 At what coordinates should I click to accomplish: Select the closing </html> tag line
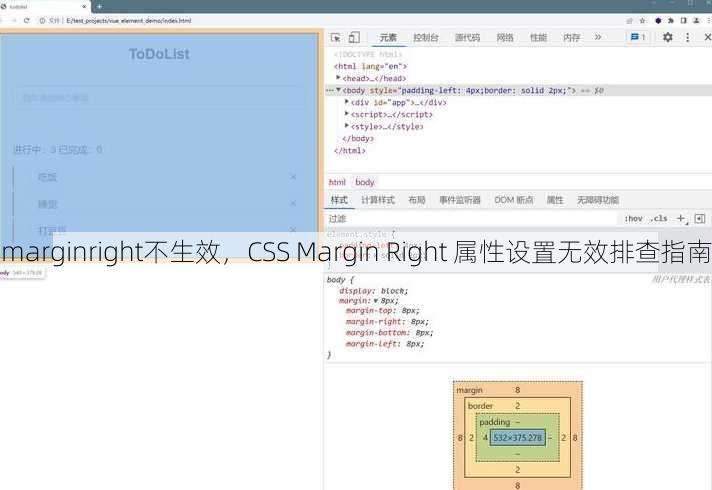(350, 150)
